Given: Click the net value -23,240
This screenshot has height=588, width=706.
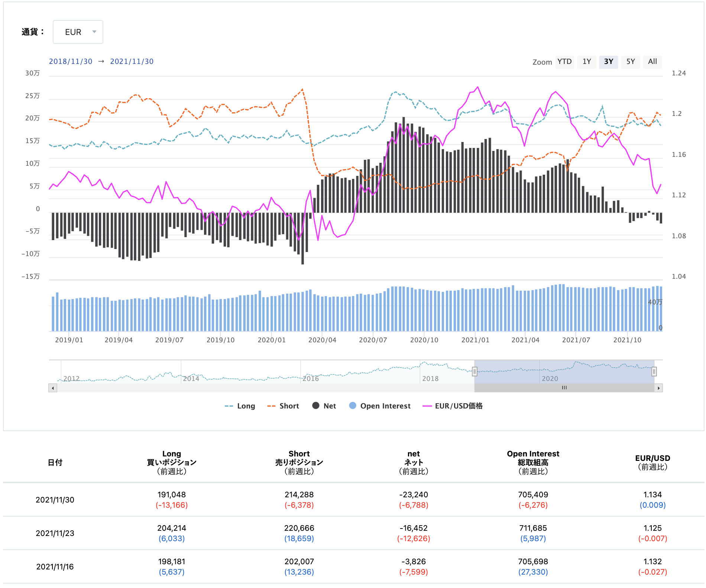Looking at the screenshot, I should tap(414, 495).
